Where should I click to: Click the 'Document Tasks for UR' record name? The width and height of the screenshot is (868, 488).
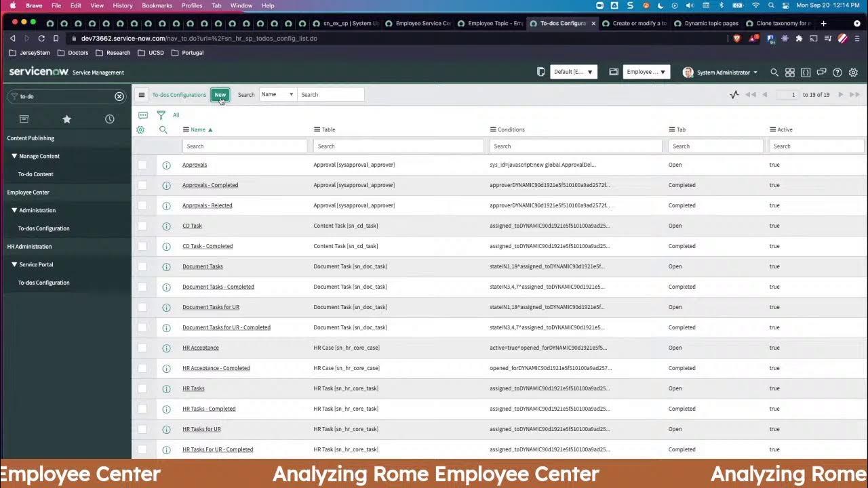click(x=211, y=307)
